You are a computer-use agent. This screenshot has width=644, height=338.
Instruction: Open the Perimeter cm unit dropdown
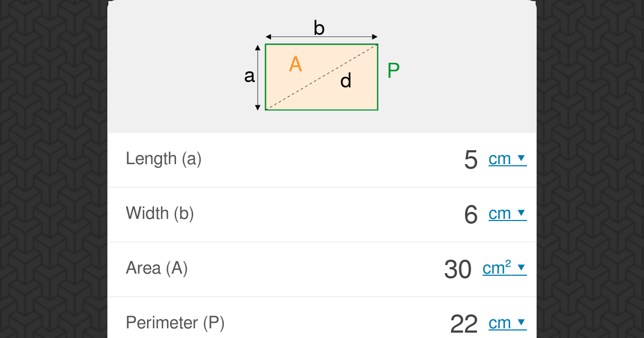click(x=507, y=323)
